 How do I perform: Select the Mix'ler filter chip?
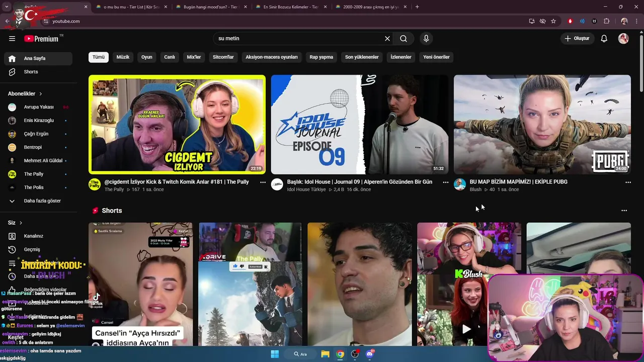pyautogui.click(x=194, y=57)
